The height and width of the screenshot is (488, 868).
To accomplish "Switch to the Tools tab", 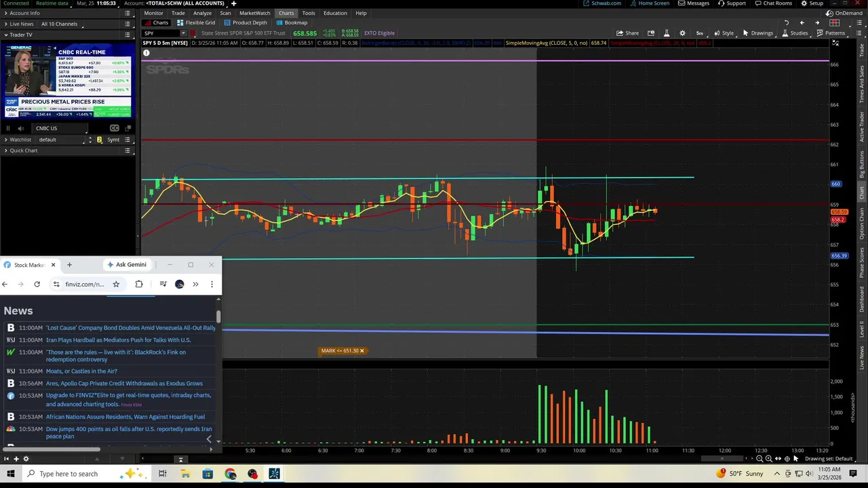I will click(x=309, y=13).
